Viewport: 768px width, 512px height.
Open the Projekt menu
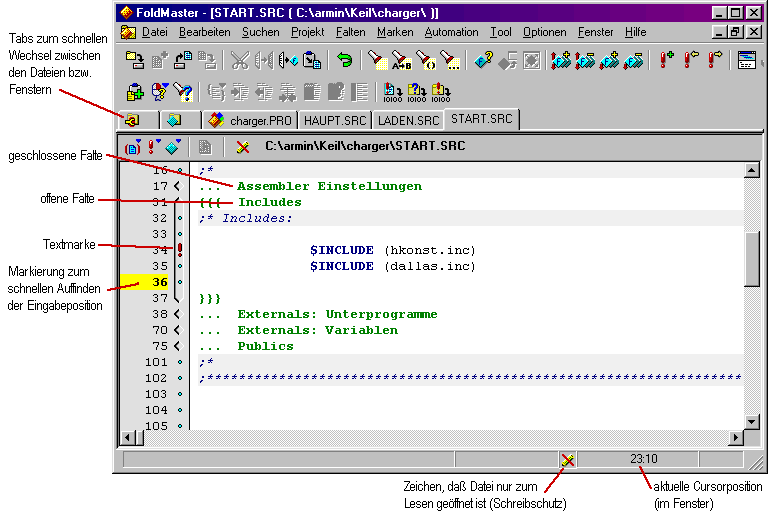tap(308, 32)
